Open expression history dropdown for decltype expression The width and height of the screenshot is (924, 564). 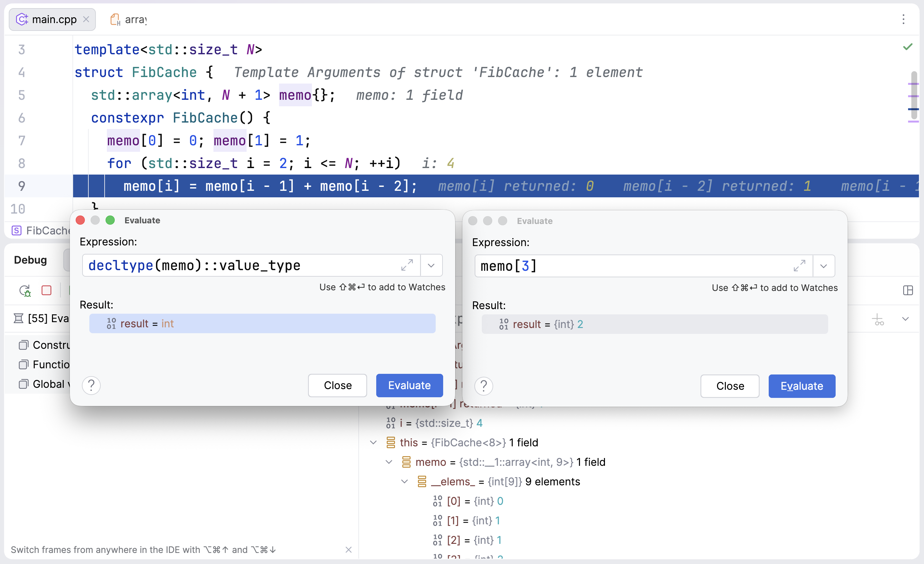tap(431, 265)
